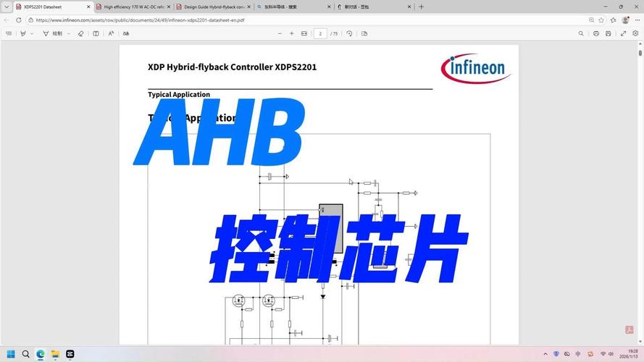Expand the highlight tool options arrow
644x362 pixels.
click(x=32, y=33)
